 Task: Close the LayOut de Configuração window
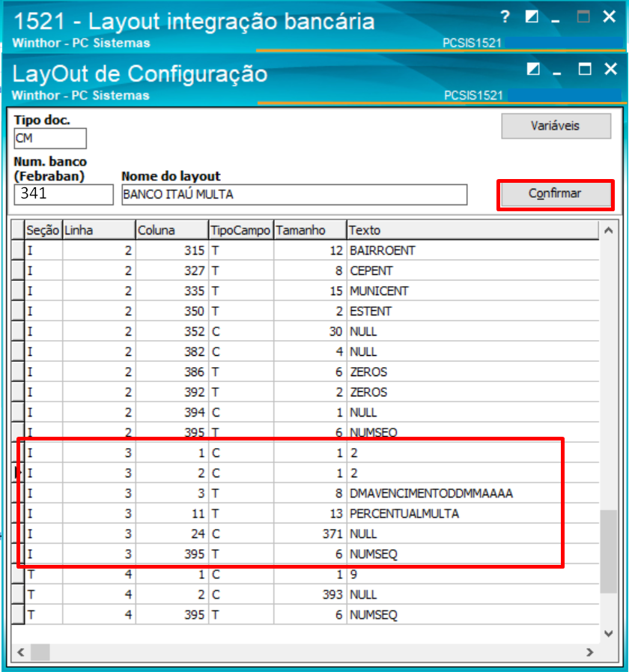(x=611, y=69)
